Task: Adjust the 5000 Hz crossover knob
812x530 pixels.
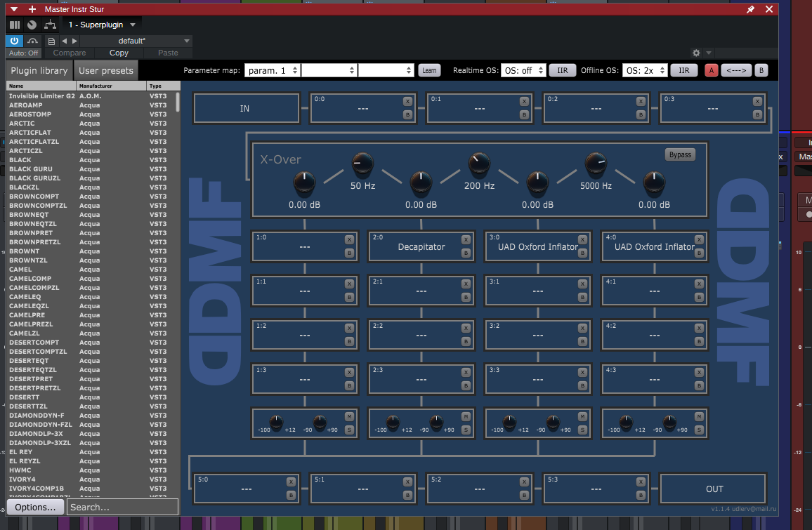Action: click(x=596, y=164)
